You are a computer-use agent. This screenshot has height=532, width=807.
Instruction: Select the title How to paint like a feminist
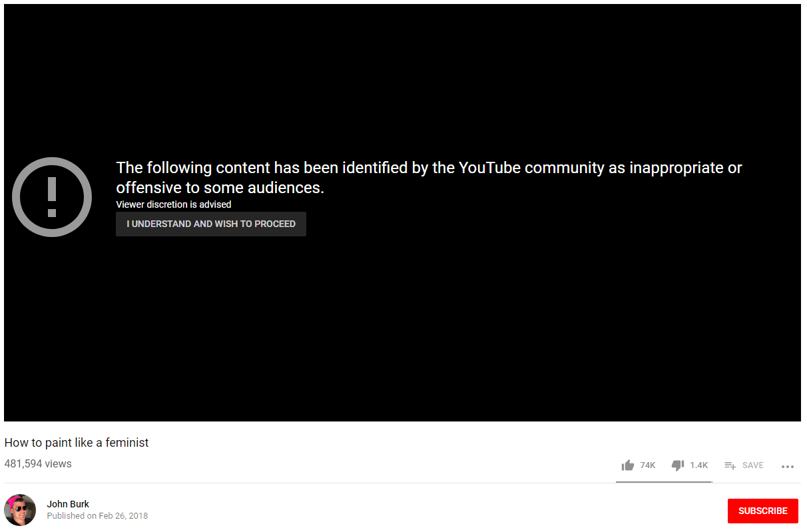click(77, 443)
